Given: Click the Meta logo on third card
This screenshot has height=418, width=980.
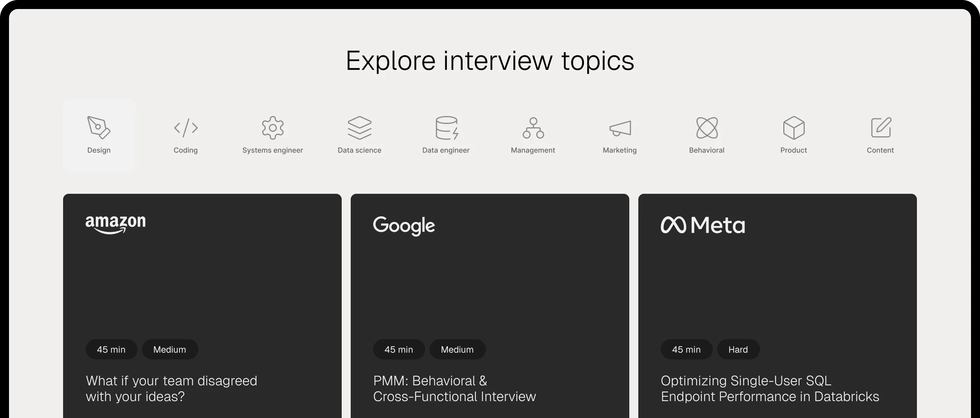Looking at the screenshot, I should (703, 225).
